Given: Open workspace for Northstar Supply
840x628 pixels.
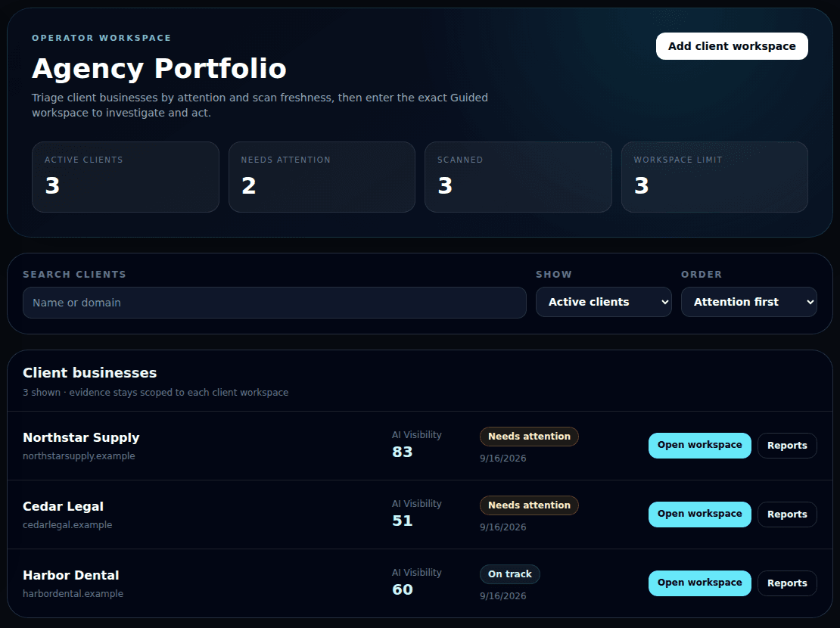Looking at the screenshot, I should (x=700, y=446).
